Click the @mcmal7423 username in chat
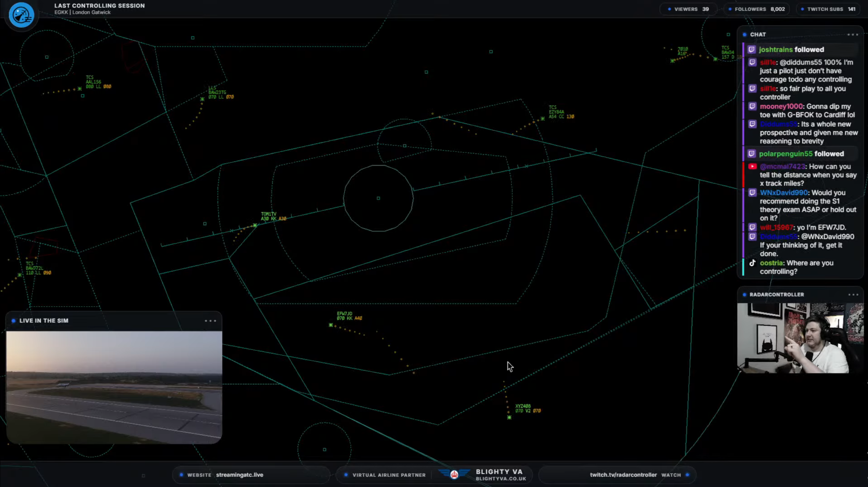868x487 pixels. 782,166
